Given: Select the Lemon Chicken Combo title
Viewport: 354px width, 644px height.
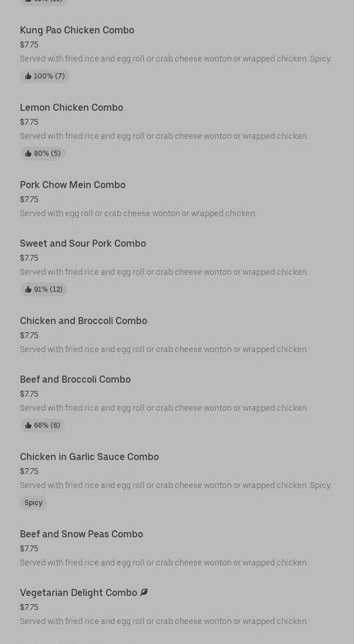Looking at the screenshot, I should click(x=72, y=107).
